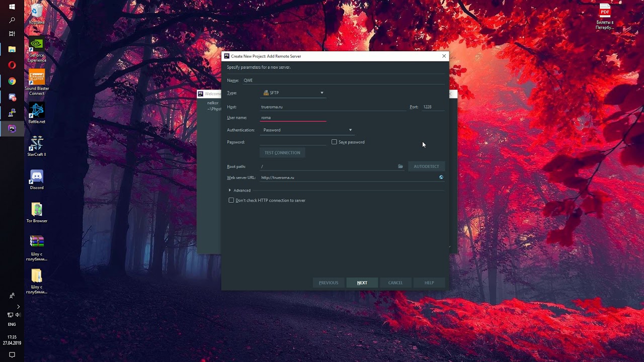Switch to PhpStorm in the taskbar
644x362 pixels.
point(12,128)
